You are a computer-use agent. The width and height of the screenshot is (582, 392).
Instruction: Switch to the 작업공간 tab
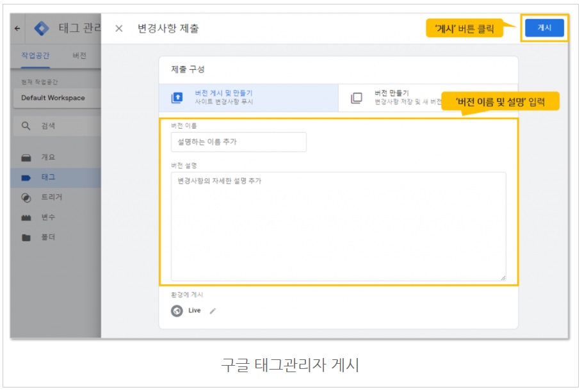[35, 56]
